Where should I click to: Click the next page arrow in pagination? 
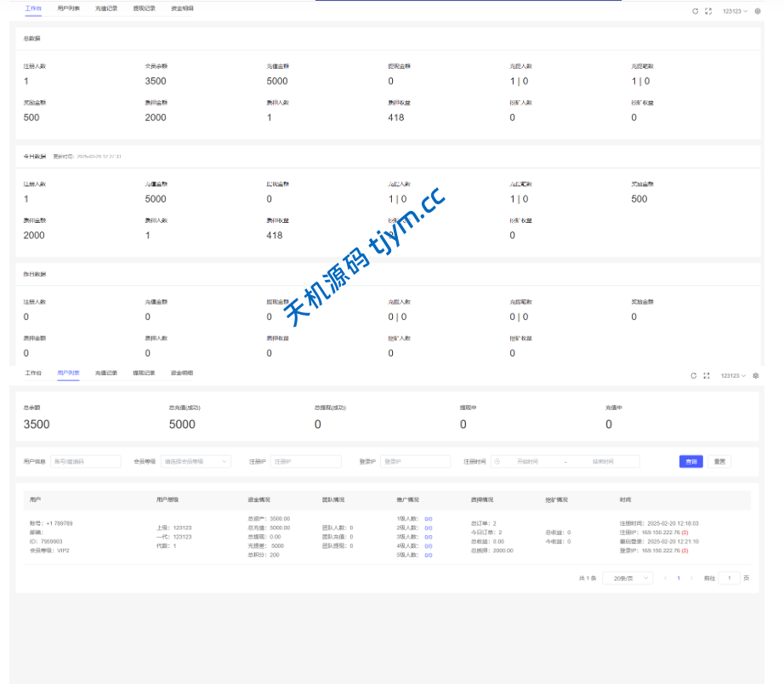point(691,578)
